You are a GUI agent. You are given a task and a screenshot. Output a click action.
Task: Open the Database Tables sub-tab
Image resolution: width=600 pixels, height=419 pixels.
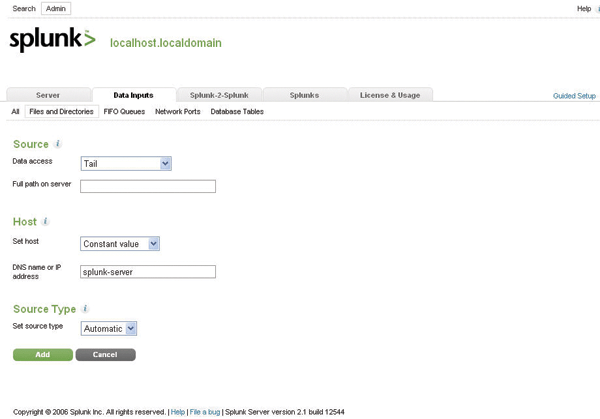[x=237, y=112]
